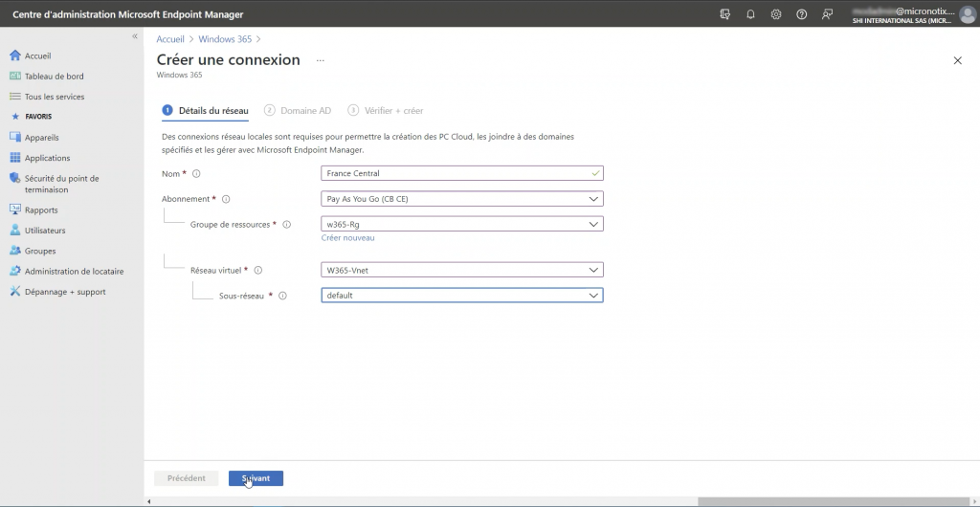
Task: Click the FAVORIS star icon
Action: tap(15, 117)
